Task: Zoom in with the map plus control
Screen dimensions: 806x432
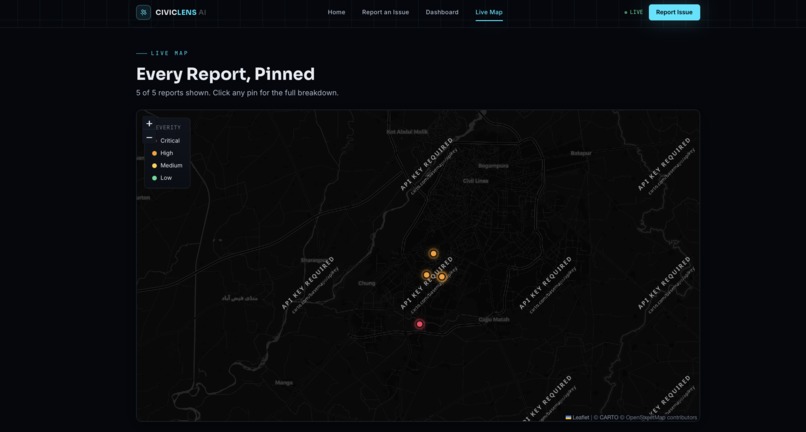Action: (x=149, y=123)
